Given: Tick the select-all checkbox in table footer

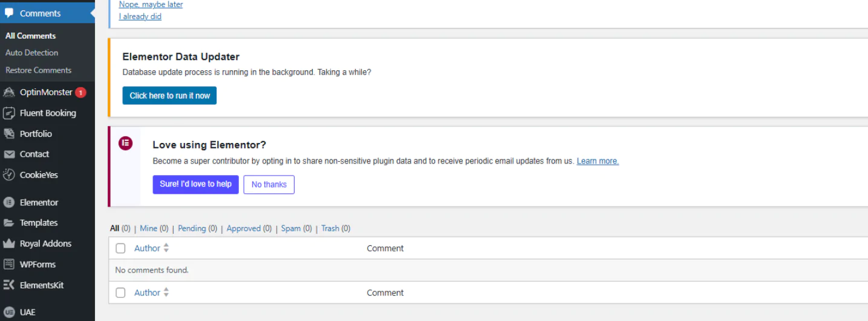Looking at the screenshot, I should point(120,293).
